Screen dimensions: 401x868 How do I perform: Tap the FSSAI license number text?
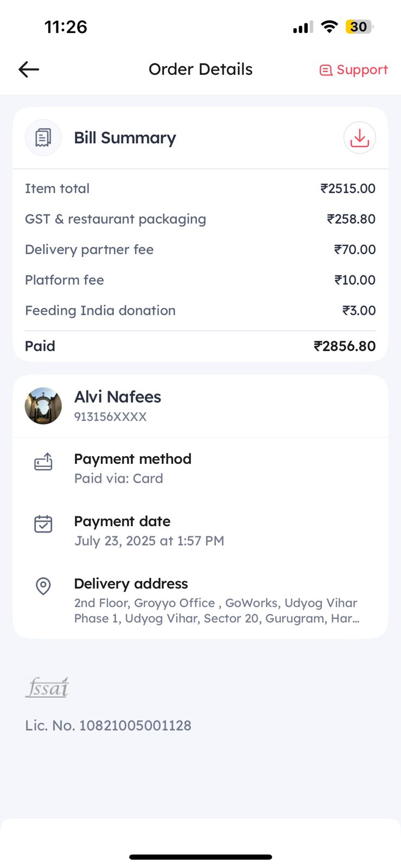(x=109, y=726)
